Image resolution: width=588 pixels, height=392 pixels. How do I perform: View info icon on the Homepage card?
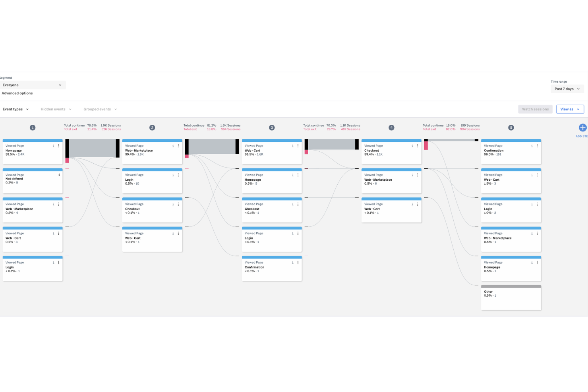coord(53,146)
